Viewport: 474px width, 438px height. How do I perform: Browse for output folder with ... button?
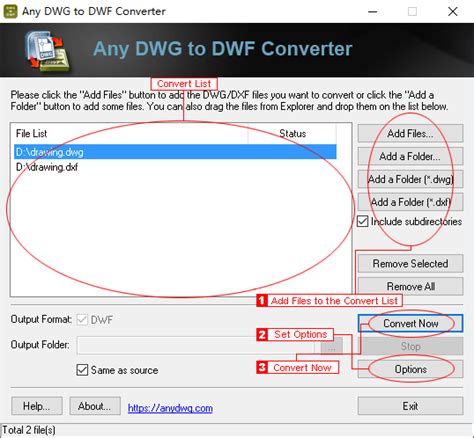click(331, 345)
